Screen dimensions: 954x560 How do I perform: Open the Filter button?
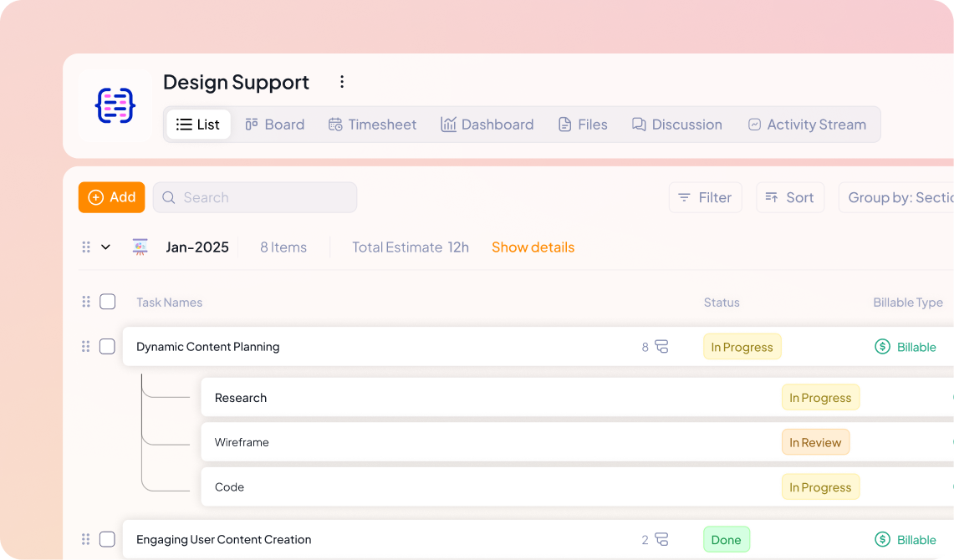pyautogui.click(x=705, y=197)
